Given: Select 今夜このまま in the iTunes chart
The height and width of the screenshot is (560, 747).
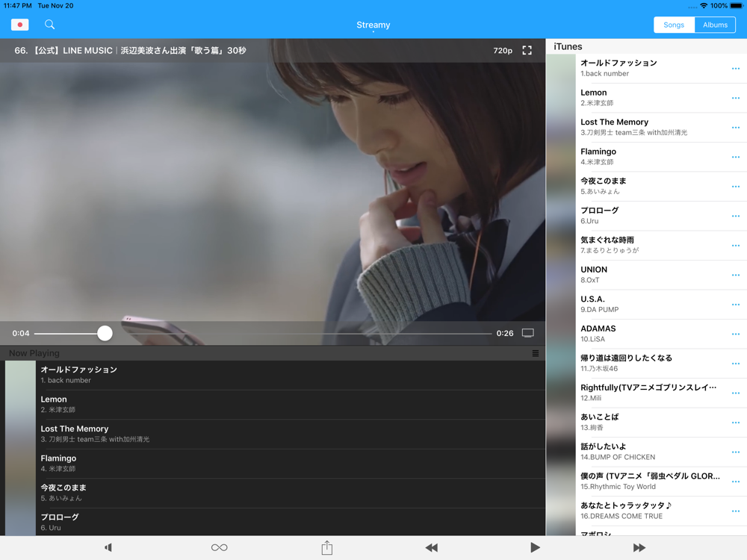Looking at the screenshot, I should click(x=646, y=187).
